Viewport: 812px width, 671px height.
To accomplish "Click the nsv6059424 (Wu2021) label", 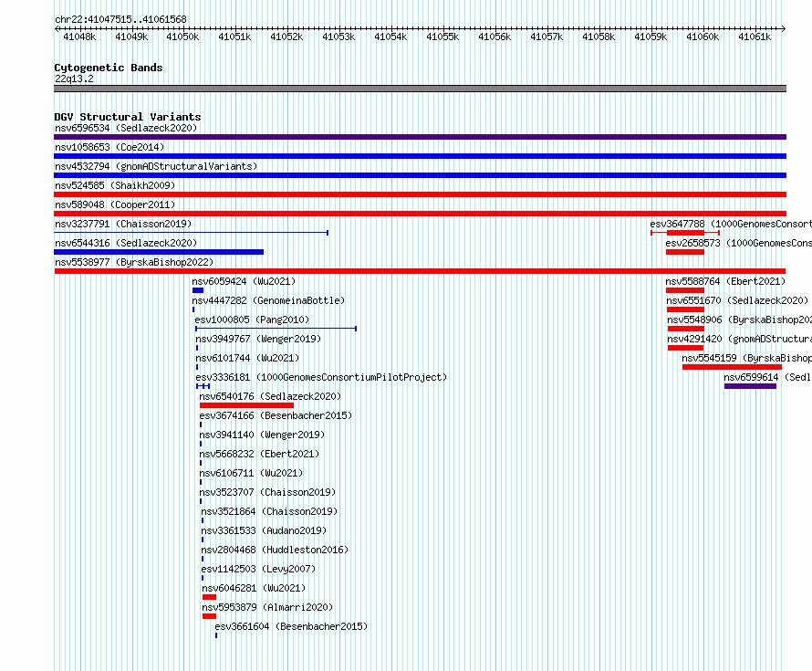I will tap(244, 281).
